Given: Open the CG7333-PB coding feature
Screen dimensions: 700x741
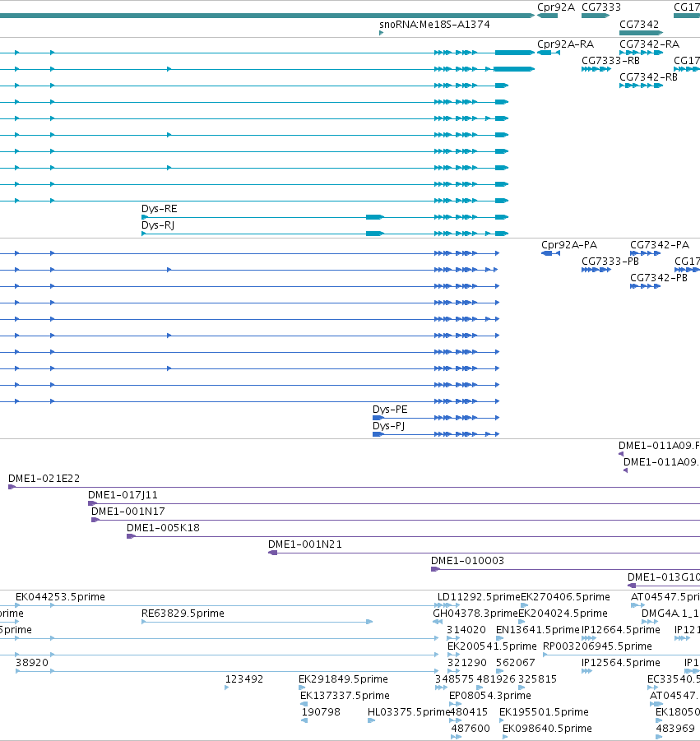Looking at the screenshot, I should tap(610, 262).
